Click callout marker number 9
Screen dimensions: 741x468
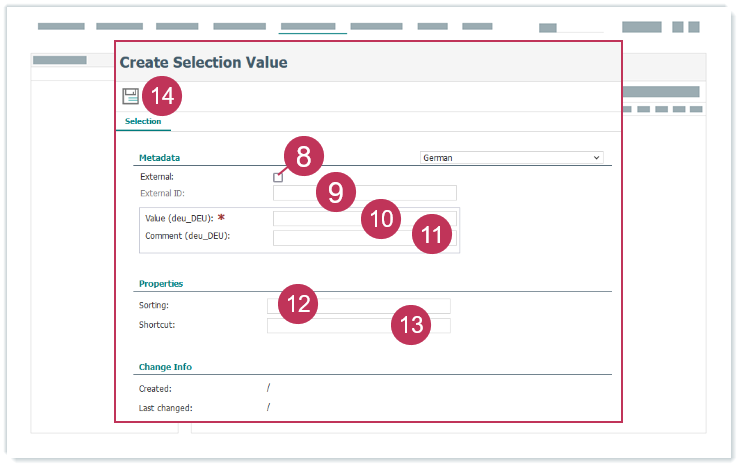coord(336,192)
